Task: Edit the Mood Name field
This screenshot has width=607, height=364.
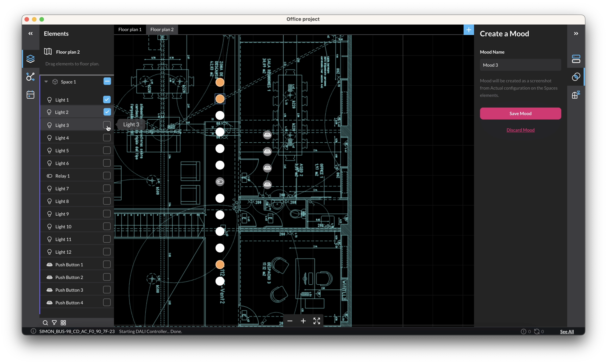Action: tap(520, 65)
